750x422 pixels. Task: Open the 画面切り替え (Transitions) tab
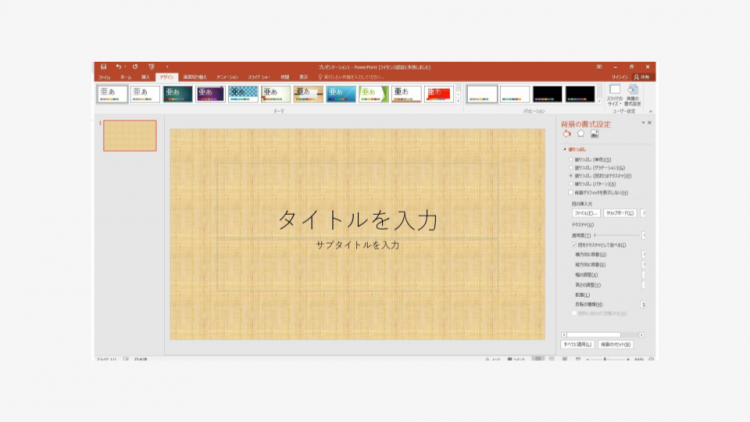(x=195, y=77)
